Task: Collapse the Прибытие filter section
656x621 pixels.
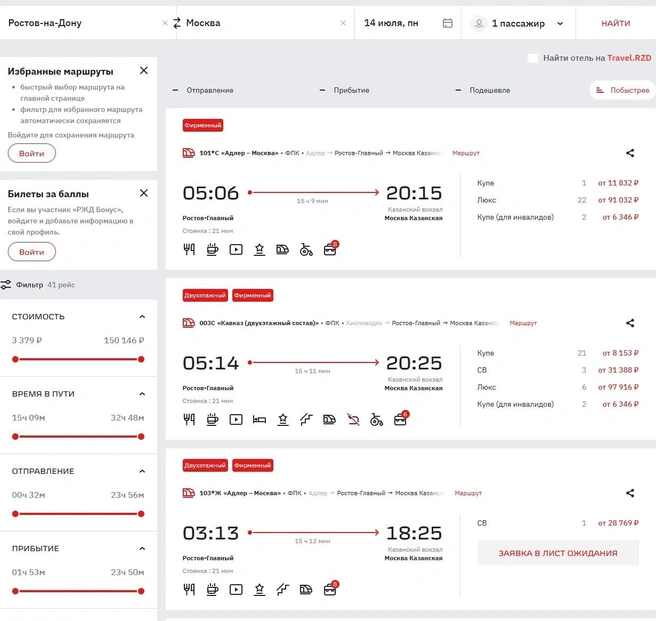Action: [142, 549]
